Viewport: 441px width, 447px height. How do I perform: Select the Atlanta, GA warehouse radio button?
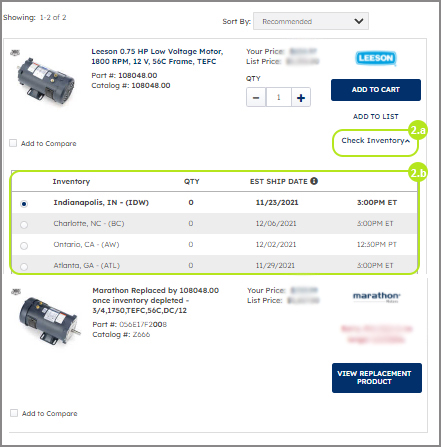click(24, 267)
